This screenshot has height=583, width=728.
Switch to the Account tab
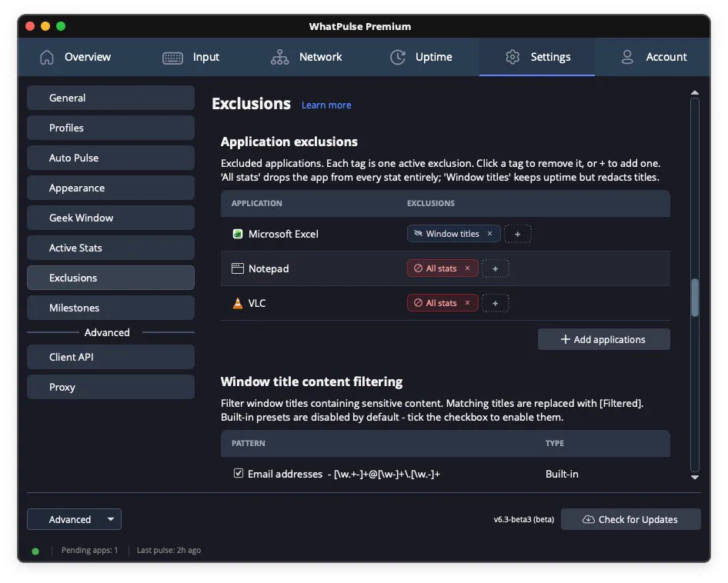point(653,57)
